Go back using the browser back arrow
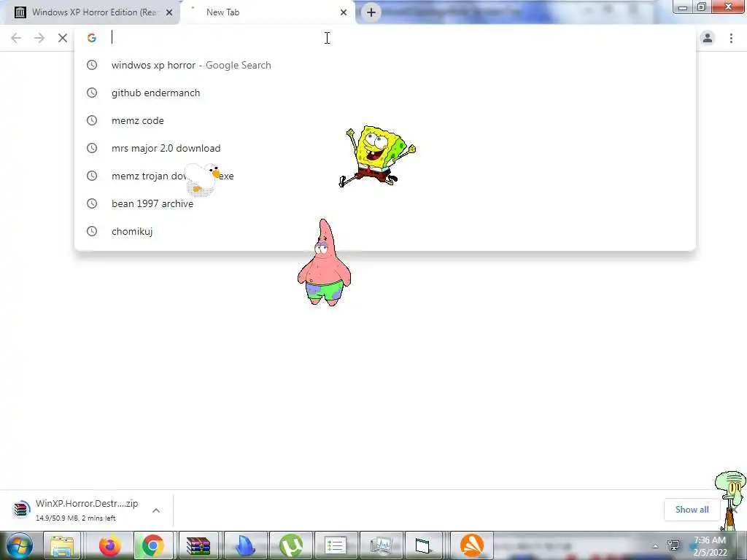This screenshot has width=747, height=560. pyautogui.click(x=16, y=38)
